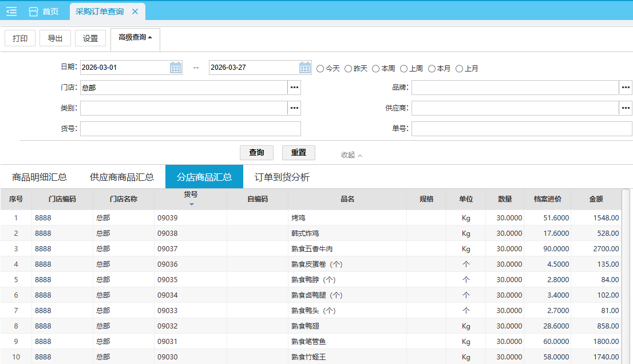Open category selector ellipsis button
633x364 pixels.
click(294, 108)
